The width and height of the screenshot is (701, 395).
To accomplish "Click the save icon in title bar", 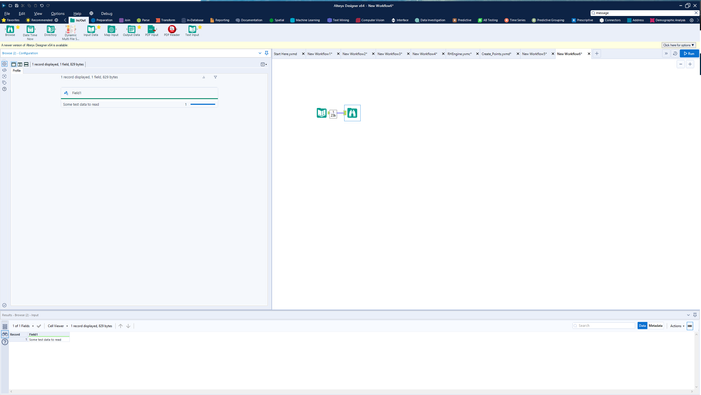I will click(x=17, y=5).
